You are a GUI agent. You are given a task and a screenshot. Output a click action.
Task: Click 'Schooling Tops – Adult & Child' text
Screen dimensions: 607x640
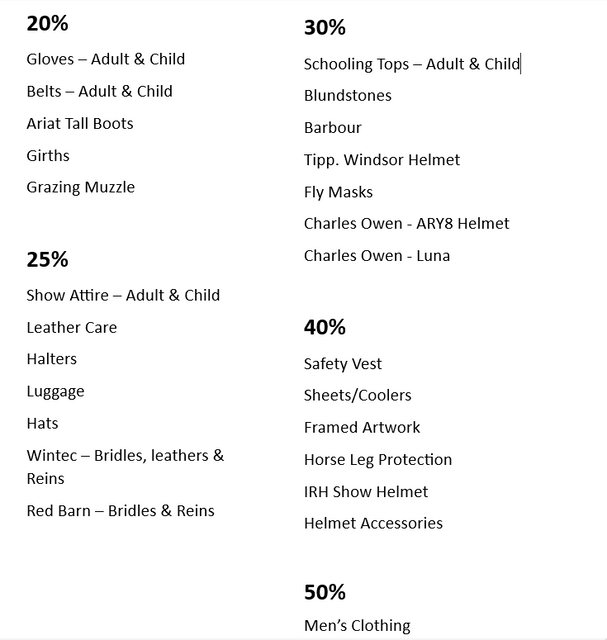[412, 64]
